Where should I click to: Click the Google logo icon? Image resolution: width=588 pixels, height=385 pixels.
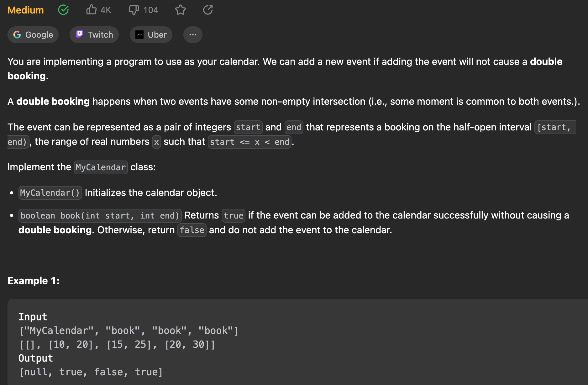tap(17, 34)
